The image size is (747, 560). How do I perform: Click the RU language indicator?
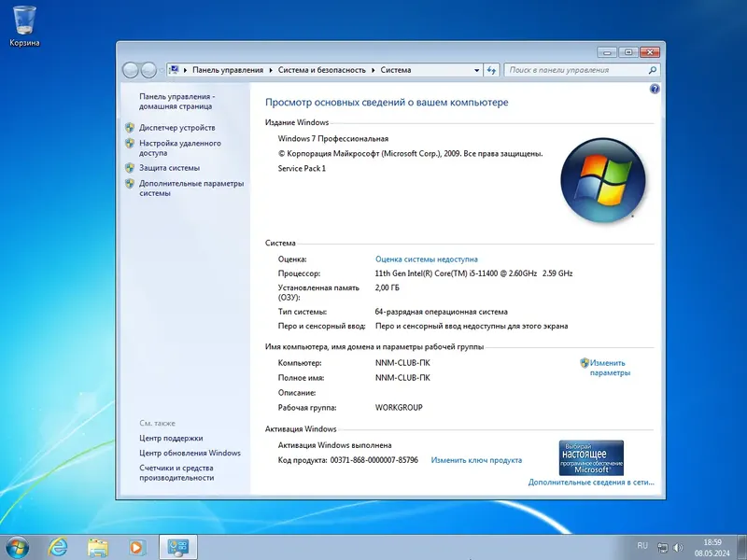pyautogui.click(x=642, y=546)
